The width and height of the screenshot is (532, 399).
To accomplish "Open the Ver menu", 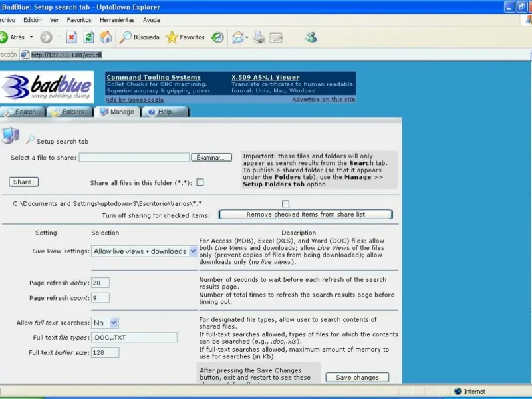I will point(55,20).
